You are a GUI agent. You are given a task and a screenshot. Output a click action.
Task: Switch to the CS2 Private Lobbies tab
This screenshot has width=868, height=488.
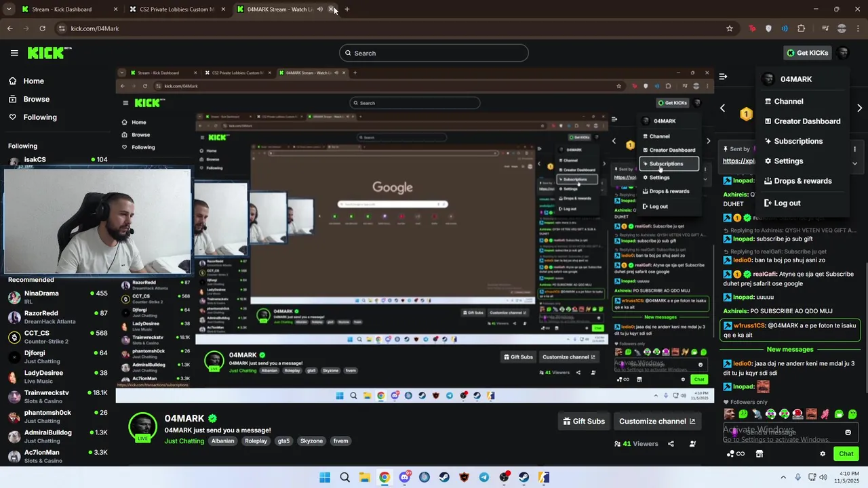click(x=176, y=9)
